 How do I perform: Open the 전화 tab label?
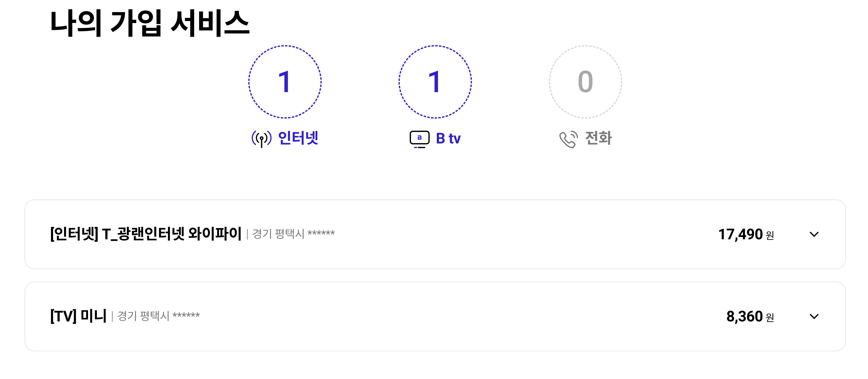[x=599, y=138]
